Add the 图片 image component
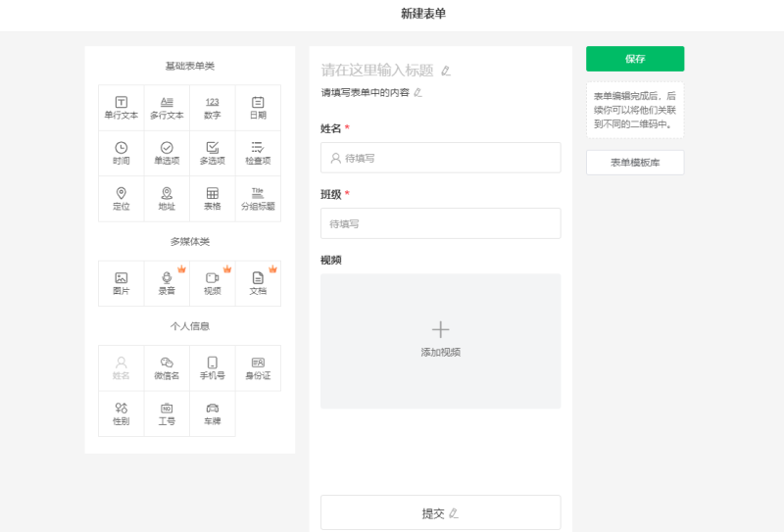The height and width of the screenshot is (532, 784). click(121, 283)
